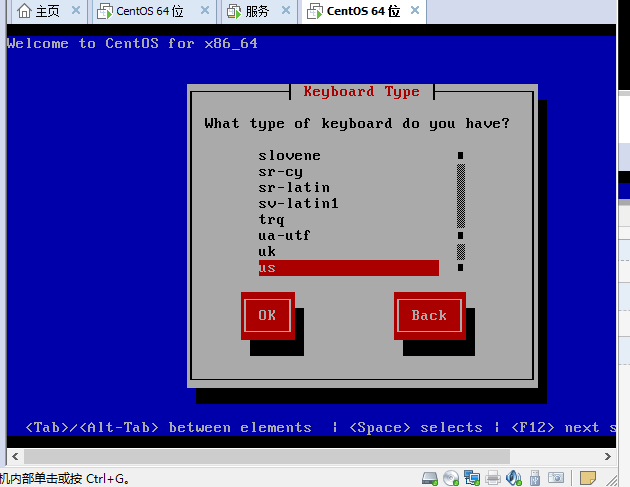Click the VM icon on the active CentOS tab
Viewport: 630px width, 487px height.
tap(315, 11)
